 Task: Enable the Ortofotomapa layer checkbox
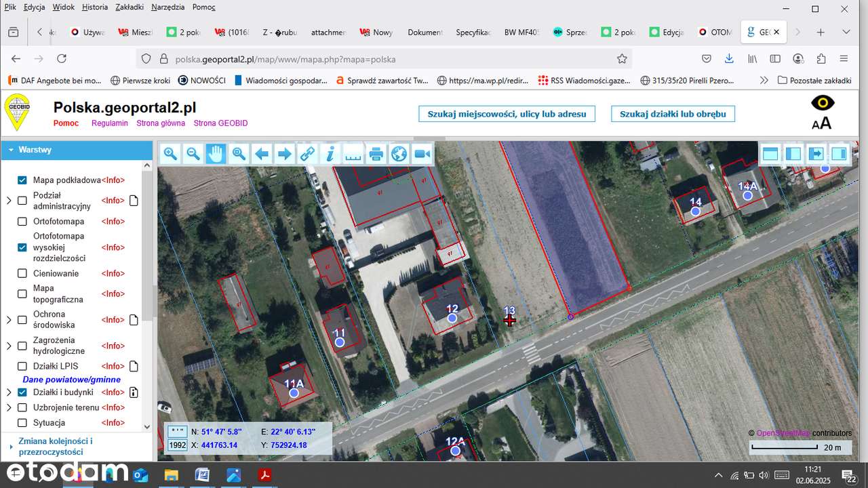click(x=22, y=222)
